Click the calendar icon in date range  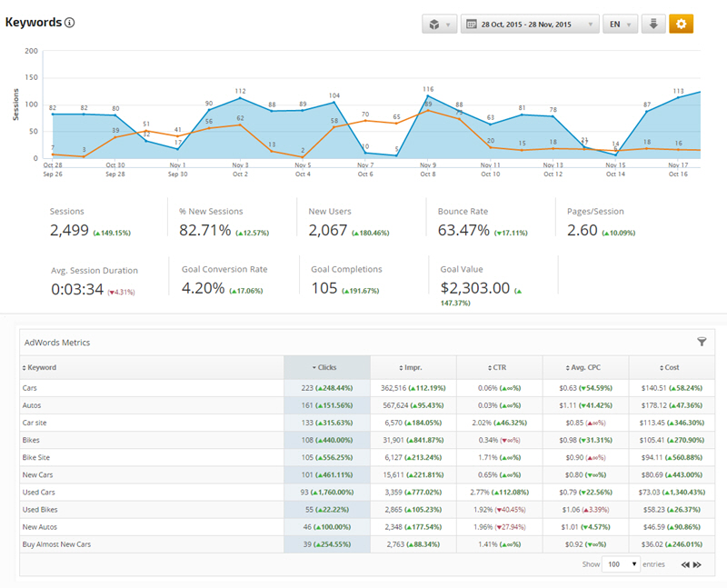point(472,25)
